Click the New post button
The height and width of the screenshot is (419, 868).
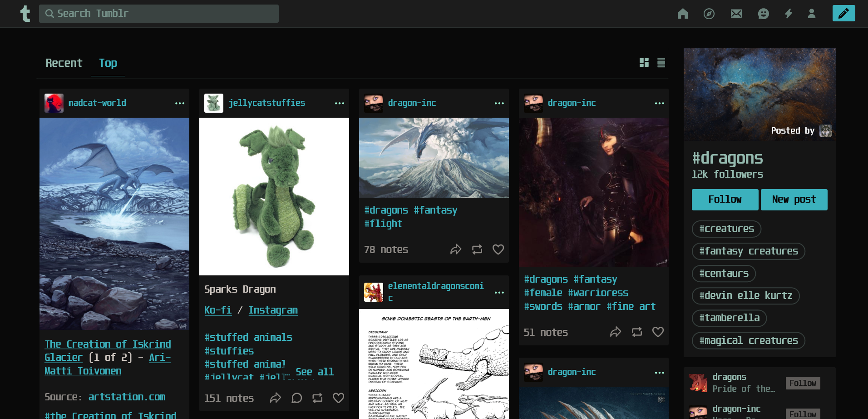coord(794,200)
